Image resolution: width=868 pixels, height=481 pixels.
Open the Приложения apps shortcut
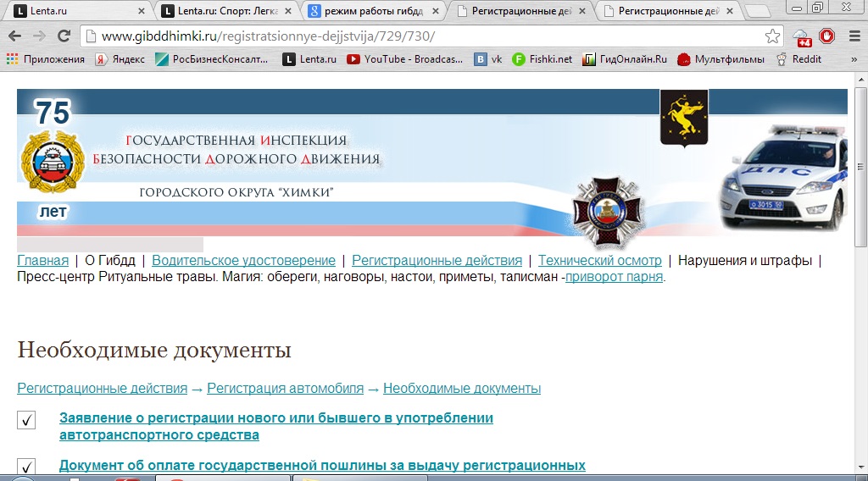coord(46,59)
